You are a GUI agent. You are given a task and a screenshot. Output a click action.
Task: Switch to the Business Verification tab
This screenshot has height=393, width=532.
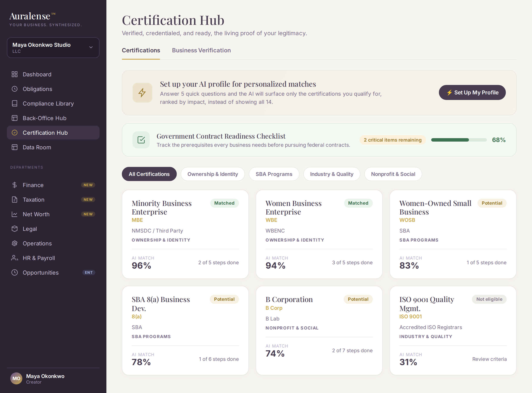tap(201, 50)
